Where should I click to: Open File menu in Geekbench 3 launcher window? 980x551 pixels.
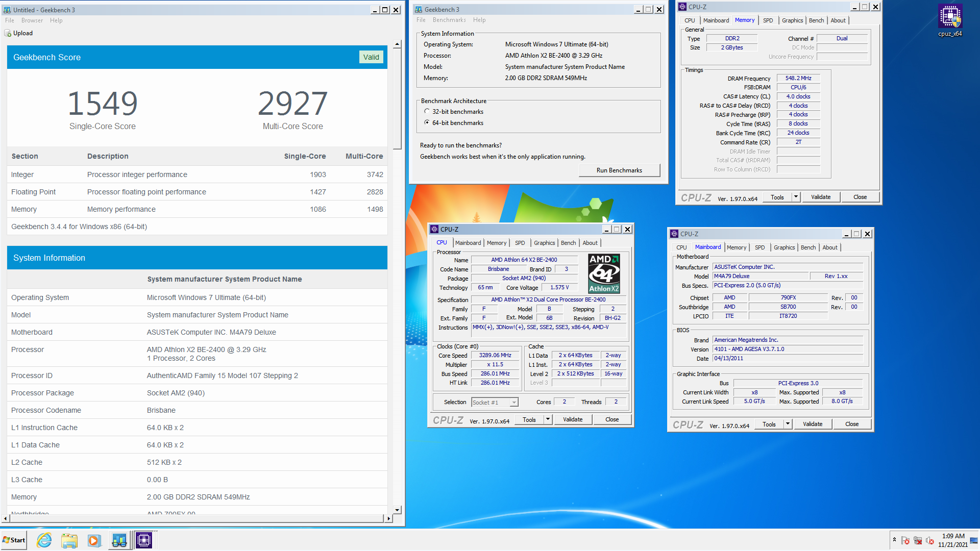click(x=421, y=20)
